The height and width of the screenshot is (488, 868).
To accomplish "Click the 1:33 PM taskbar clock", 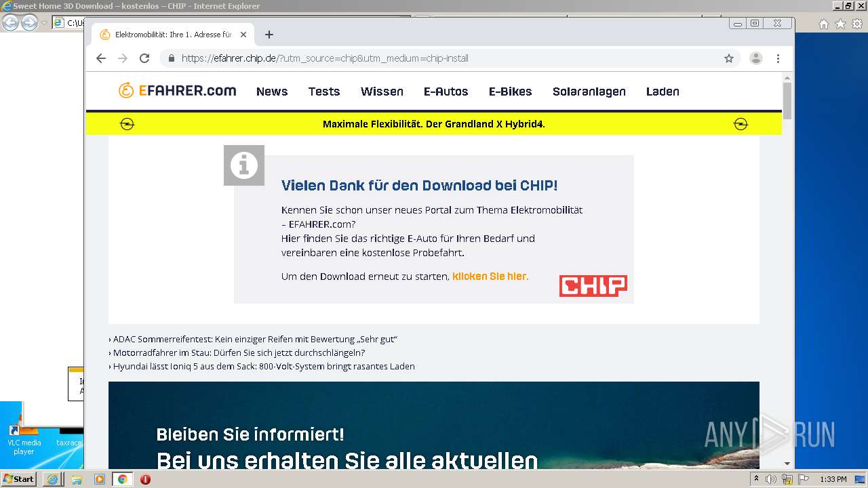I will coord(833,479).
